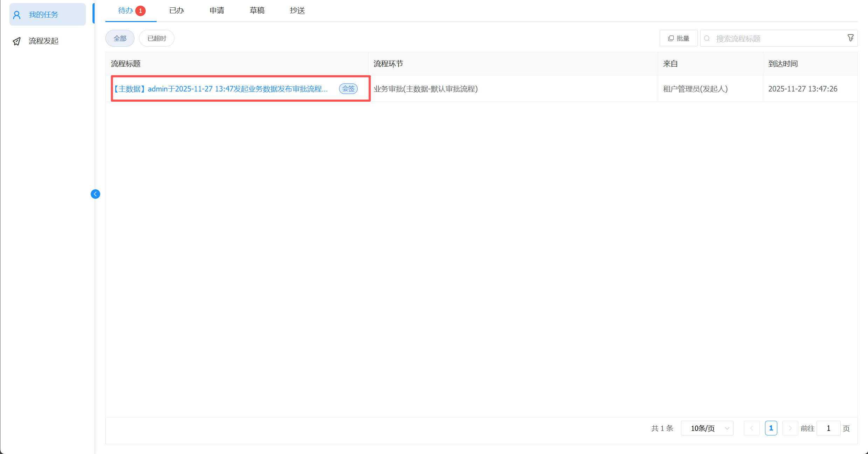Click the filter funnel icon
The image size is (868, 454).
click(850, 38)
